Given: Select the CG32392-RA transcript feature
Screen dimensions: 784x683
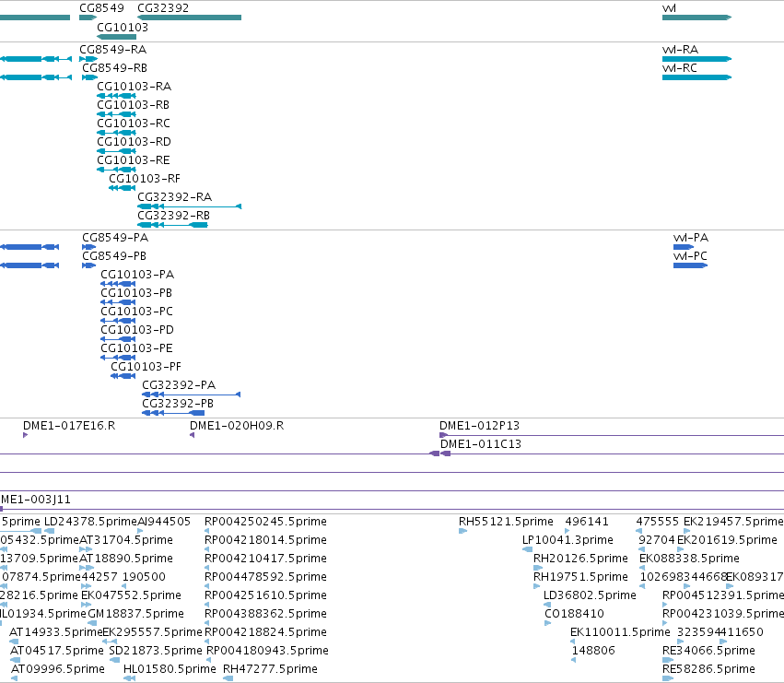Looking at the screenshot, I should coord(190,206).
